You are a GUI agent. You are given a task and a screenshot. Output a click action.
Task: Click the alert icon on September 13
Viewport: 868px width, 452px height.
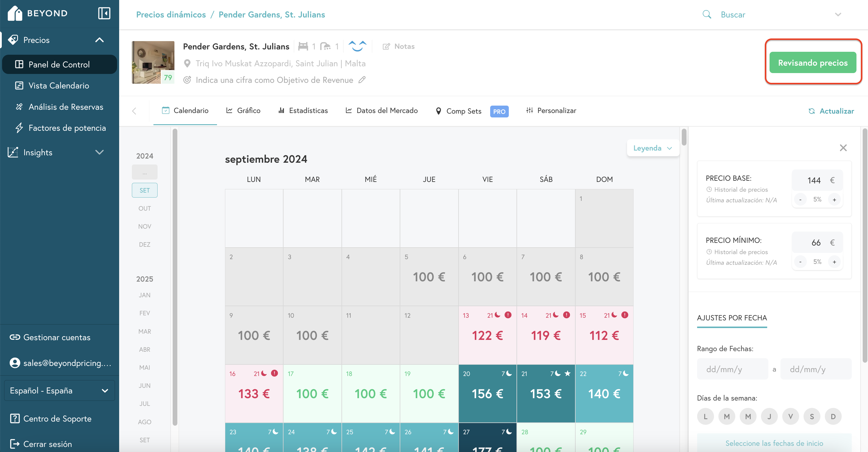[x=508, y=315]
